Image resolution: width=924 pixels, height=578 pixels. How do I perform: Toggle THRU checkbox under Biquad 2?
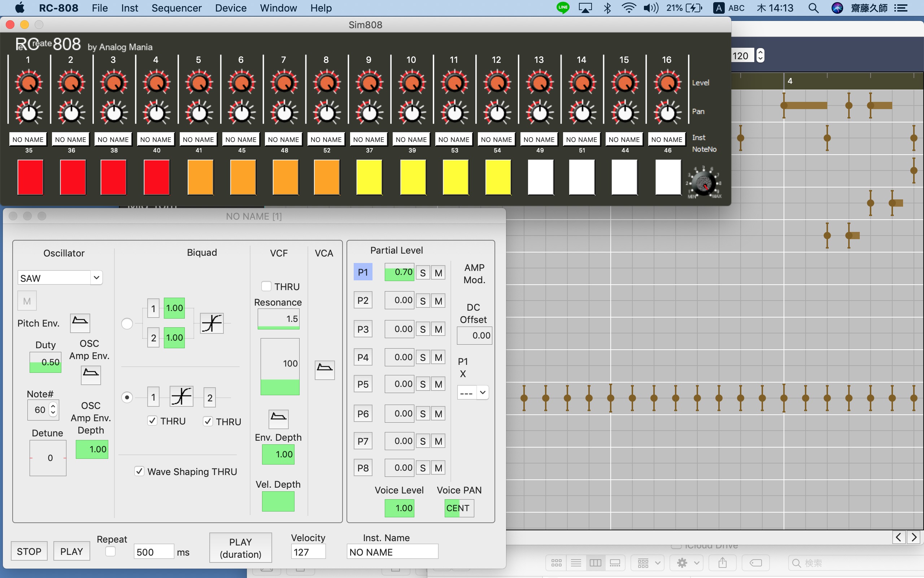[x=208, y=421]
